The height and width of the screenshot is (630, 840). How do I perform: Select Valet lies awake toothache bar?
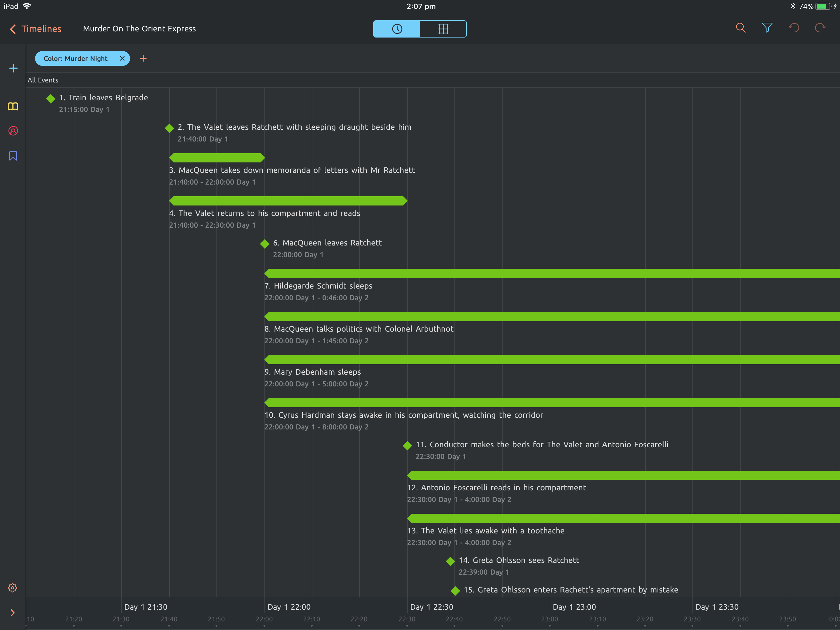[x=624, y=518]
